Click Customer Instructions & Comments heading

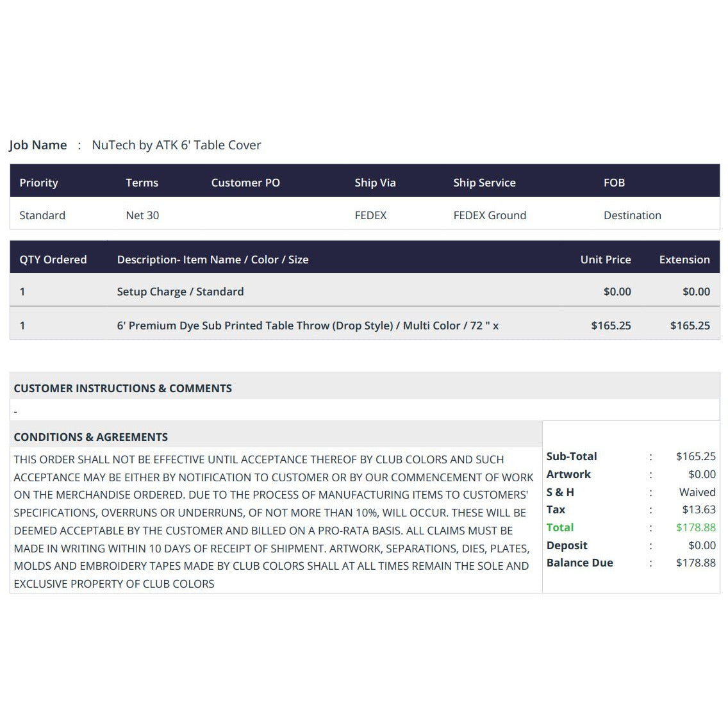pos(122,388)
